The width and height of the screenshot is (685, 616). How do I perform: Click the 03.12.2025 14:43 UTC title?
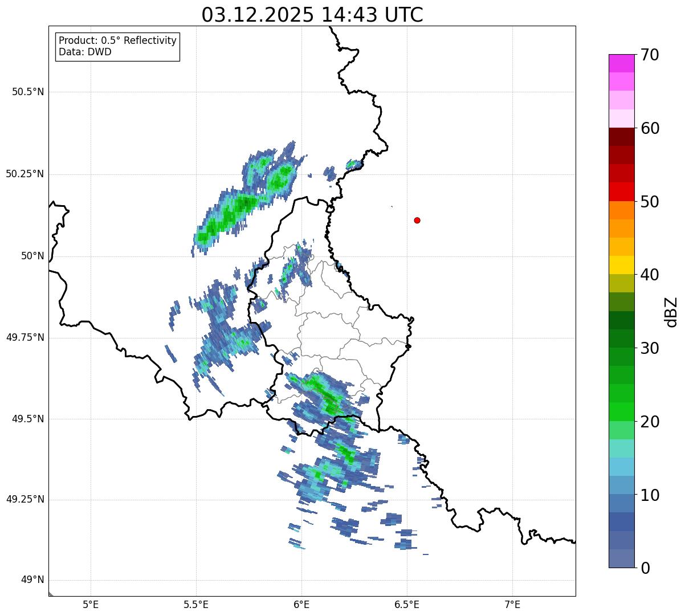pos(312,15)
